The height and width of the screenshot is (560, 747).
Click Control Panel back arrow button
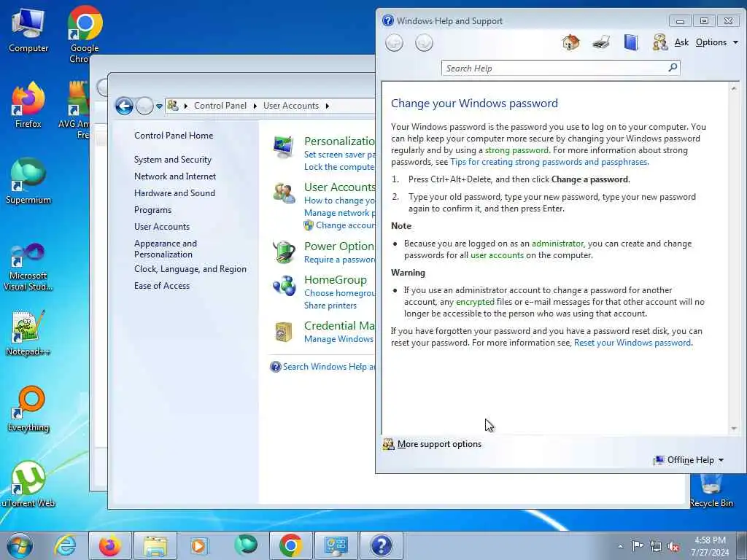point(124,106)
